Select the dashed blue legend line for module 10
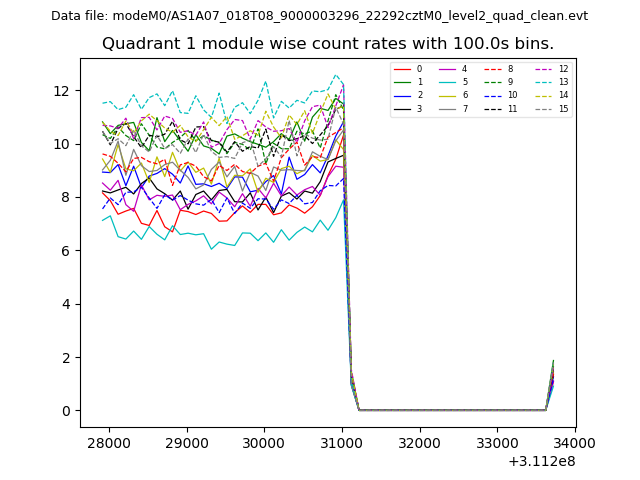The image size is (640, 480). [494, 95]
